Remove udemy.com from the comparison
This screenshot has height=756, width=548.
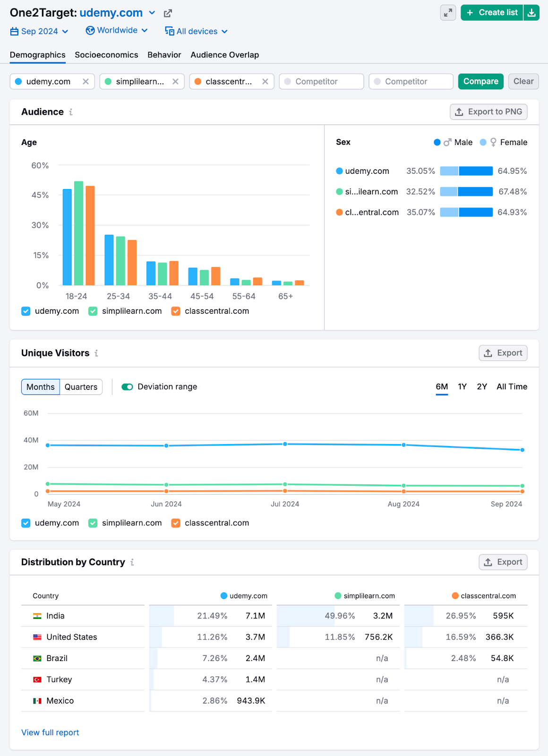pos(86,81)
